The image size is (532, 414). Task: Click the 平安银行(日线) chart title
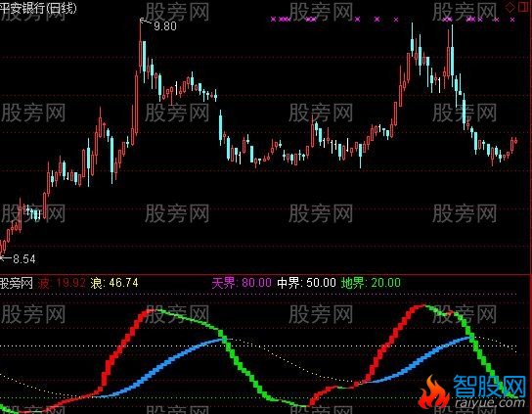coord(38,8)
